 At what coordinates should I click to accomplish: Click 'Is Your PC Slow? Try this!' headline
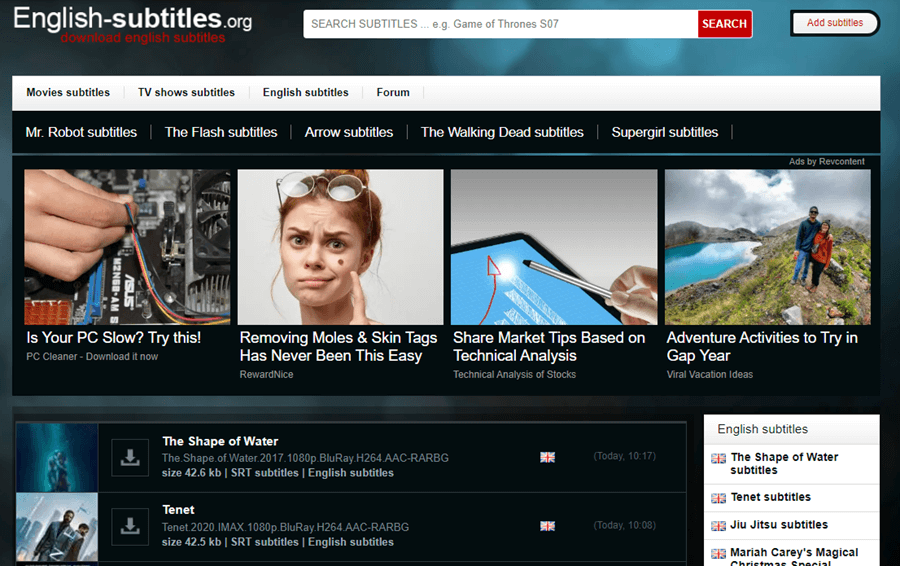[x=114, y=338]
